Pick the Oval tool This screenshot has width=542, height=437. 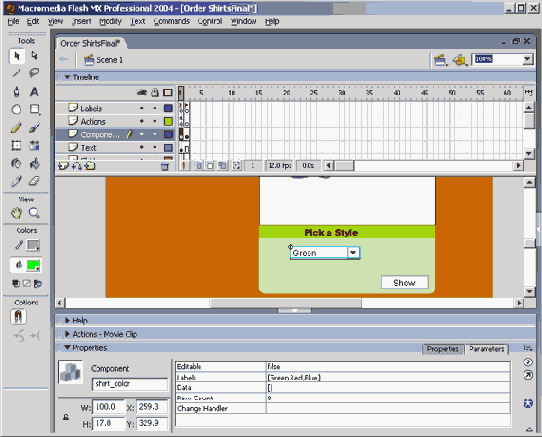point(16,110)
